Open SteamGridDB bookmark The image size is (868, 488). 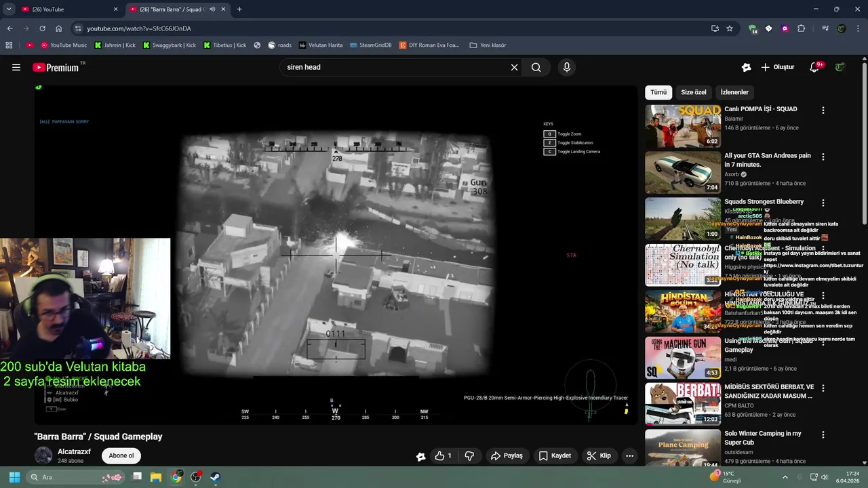(370, 45)
